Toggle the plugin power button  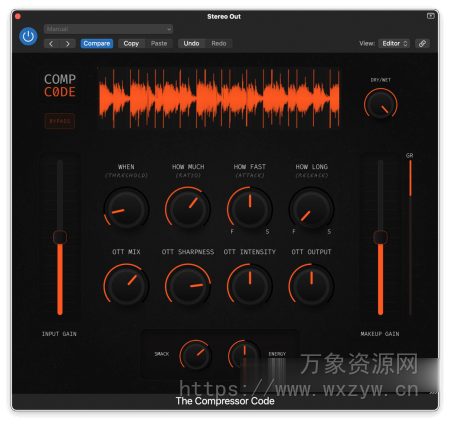coord(28,36)
